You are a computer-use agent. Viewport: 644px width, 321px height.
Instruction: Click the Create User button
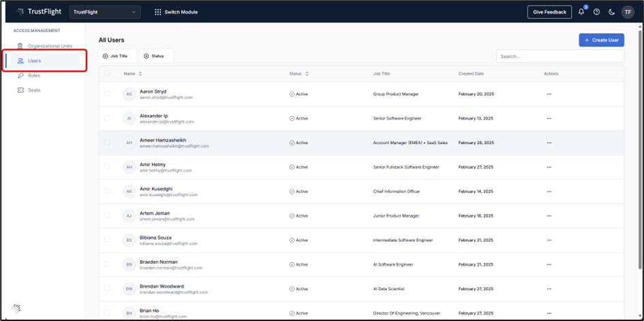(x=601, y=40)
